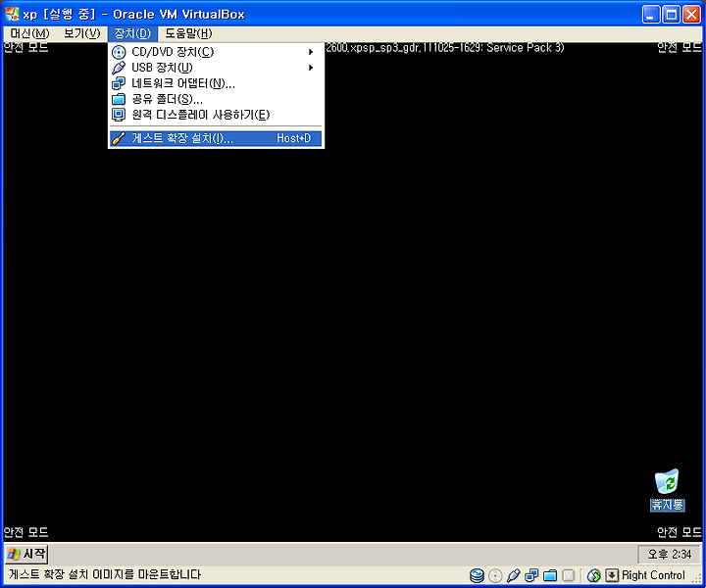Enable 원격 디스플레이 사용하기(E) option
Viewport: 706px width, 588px height.
[216, 115]
